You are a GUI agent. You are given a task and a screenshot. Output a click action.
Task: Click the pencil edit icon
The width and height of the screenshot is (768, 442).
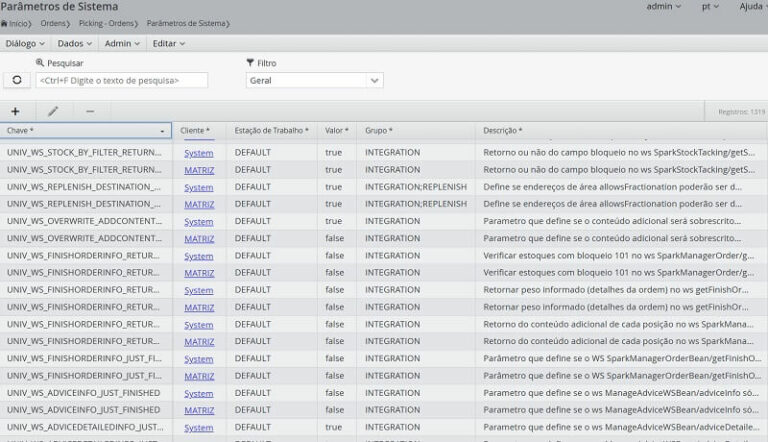click(x=53, y=111)
